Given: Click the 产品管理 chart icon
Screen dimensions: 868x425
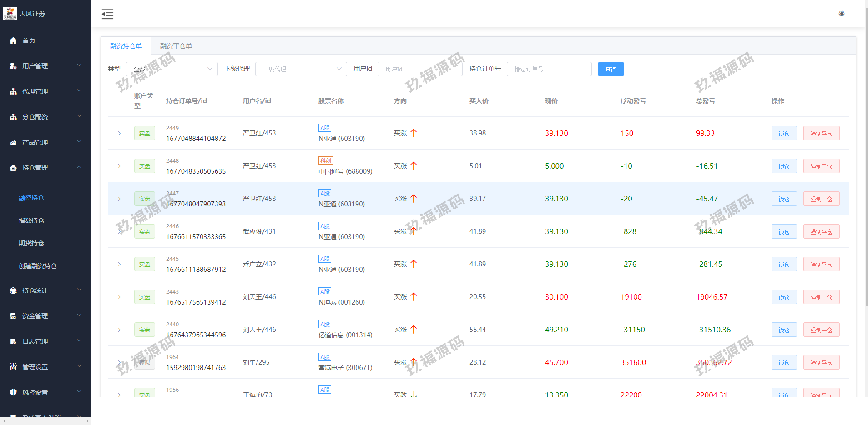Looking at the screenshot, I should coord(13,142).
